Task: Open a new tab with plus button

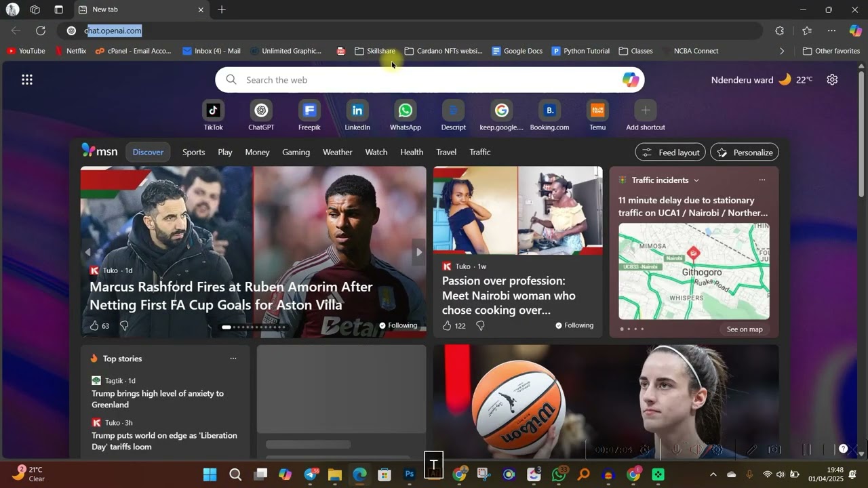Action: 221,9
